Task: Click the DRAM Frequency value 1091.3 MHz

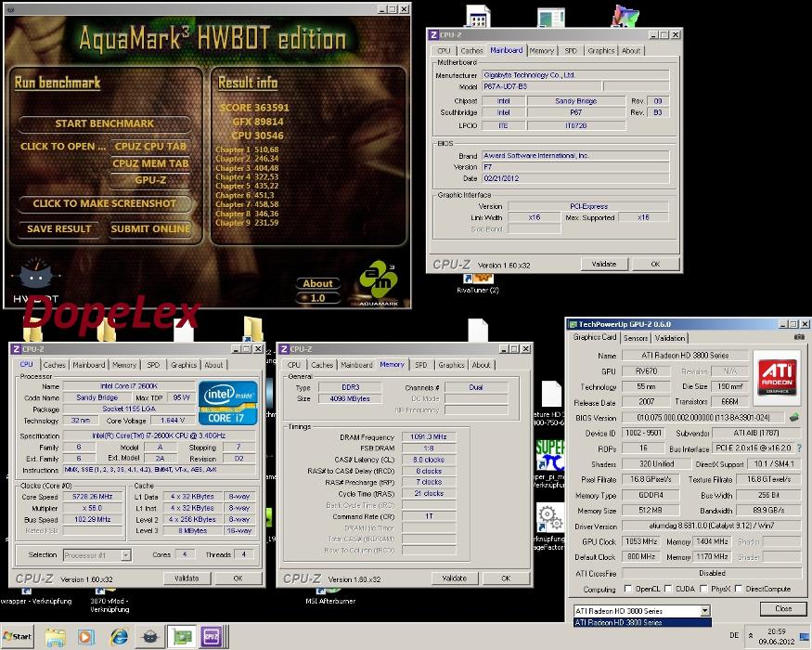Action: pos(428,437)
